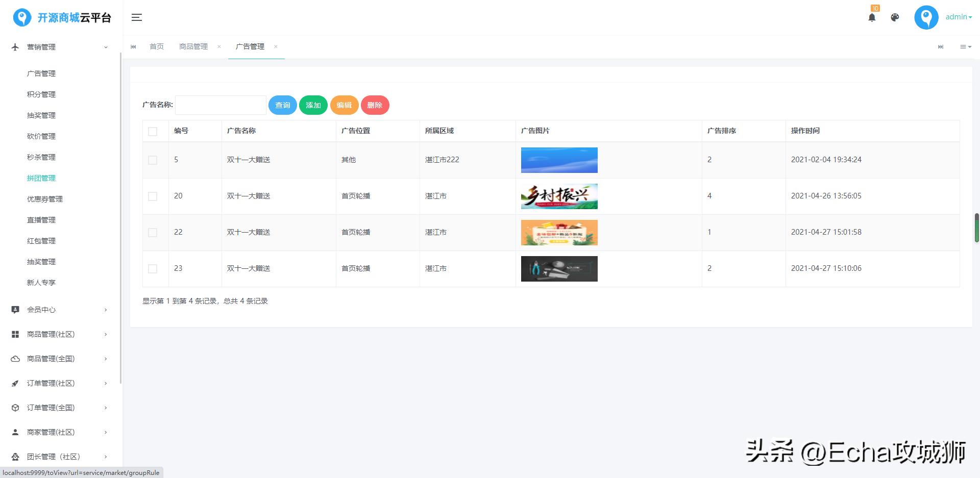Viewport: 980px width, 478px height.
Task: Close the 广告管理 tab
Action: click(276, 46)
